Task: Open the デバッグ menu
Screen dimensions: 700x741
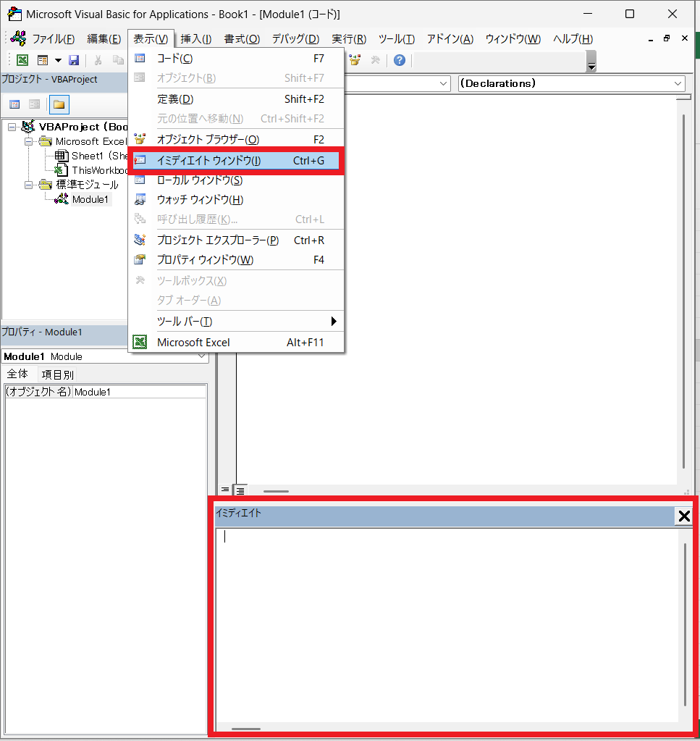Action: click(x=295, y=38)
